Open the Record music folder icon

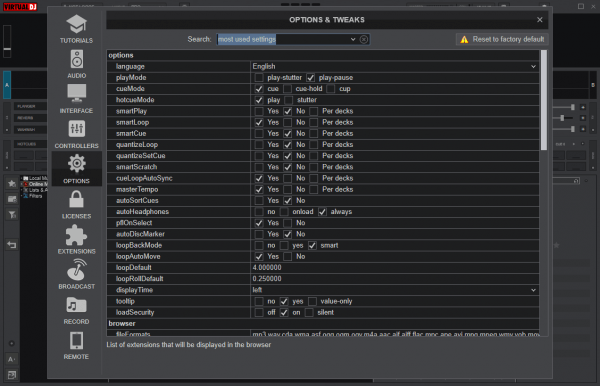point(77,305)
